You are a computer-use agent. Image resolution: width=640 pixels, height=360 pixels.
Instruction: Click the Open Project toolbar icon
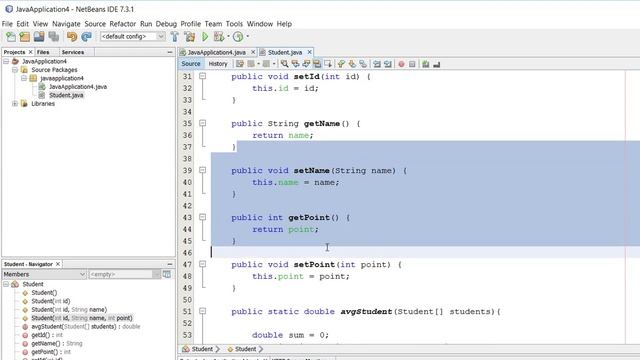(x=39, y=37)
